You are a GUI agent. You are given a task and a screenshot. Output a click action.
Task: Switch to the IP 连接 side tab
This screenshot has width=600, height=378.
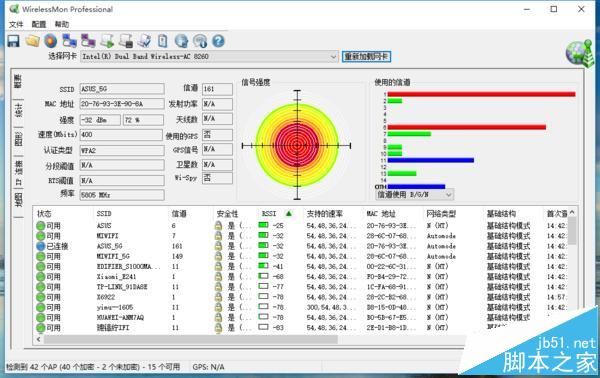18,172
